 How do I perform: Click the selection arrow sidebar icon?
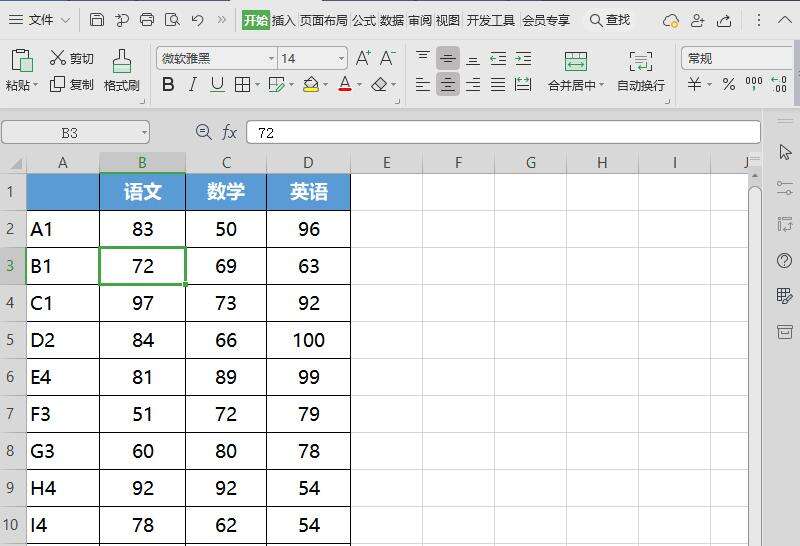[x=785, y=152]
